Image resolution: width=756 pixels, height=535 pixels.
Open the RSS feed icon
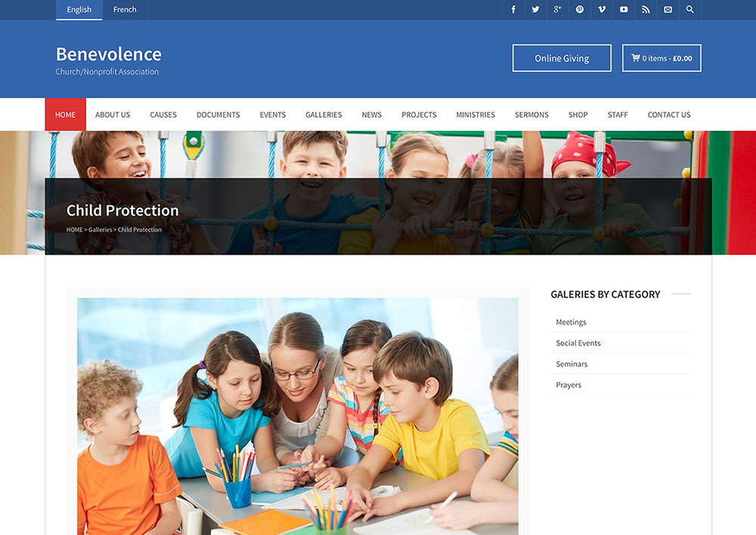[x=646, y=10]
